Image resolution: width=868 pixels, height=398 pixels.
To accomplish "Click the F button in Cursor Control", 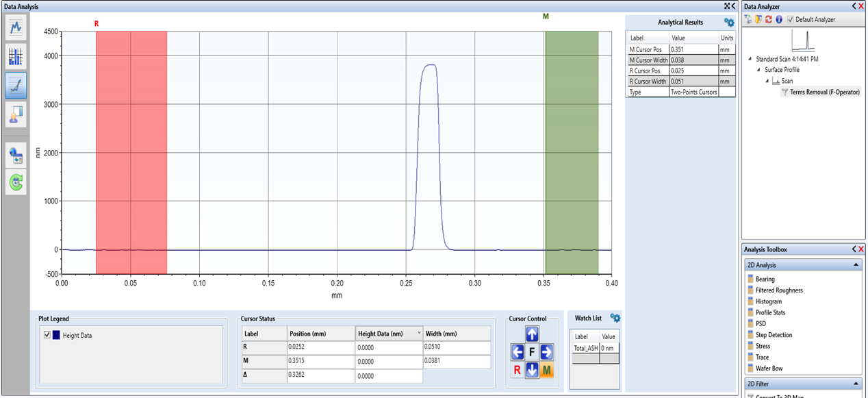I will [x=532, y=352].
